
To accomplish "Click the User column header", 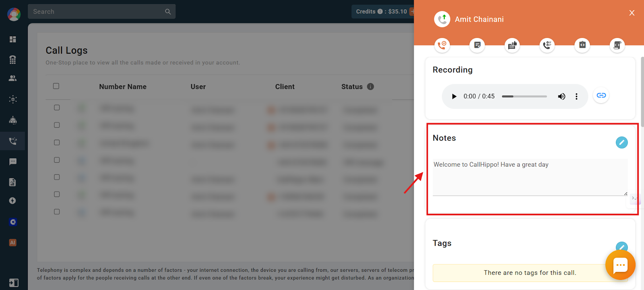I will pyautogui.click(x=198, y=87).
